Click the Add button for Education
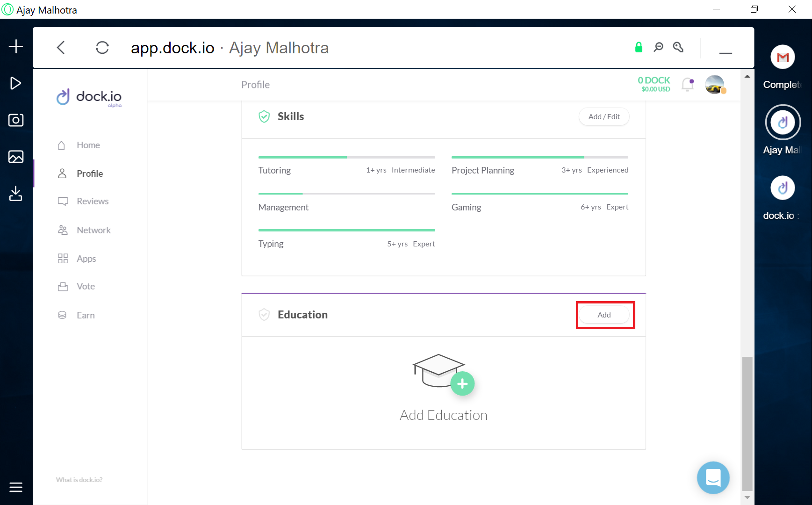 [604, 315]
